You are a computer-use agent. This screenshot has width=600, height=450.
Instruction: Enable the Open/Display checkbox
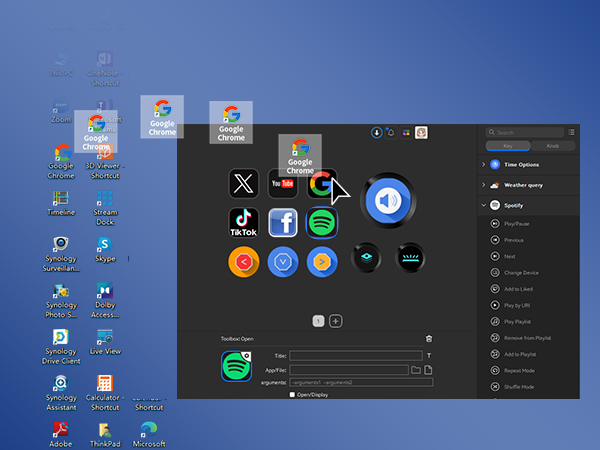tap(292, 394)
